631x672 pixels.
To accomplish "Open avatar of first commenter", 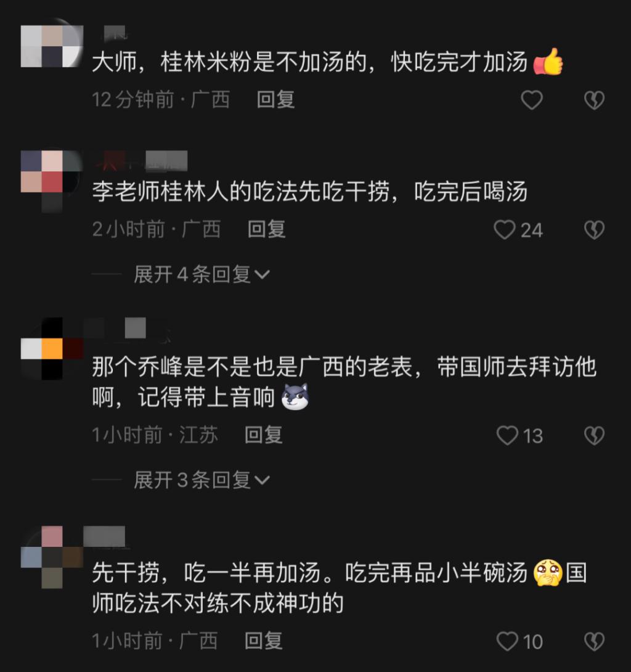I will (x=52, y=46).
